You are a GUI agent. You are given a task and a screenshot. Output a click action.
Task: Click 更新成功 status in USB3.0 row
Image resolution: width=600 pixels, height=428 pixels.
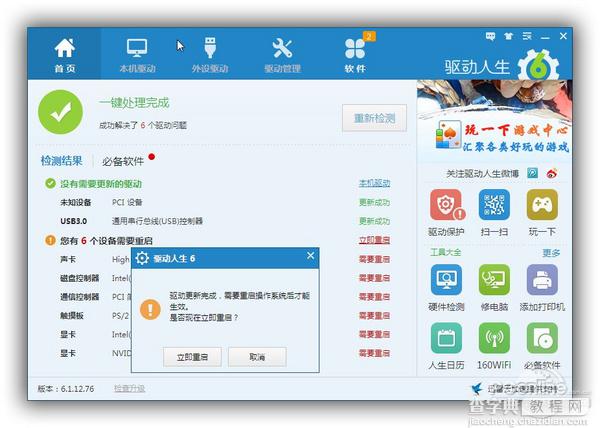[x=374, y=221]
